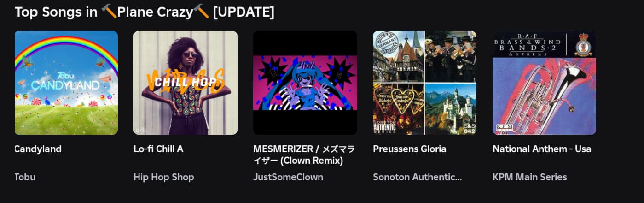Open the KPM Main Series artist link

point(530,177)
